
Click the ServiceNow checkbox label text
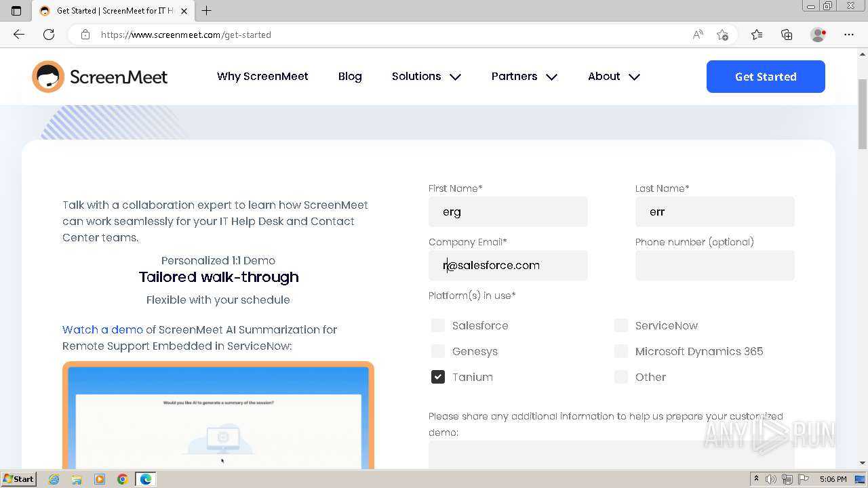(x=667, y=325)
